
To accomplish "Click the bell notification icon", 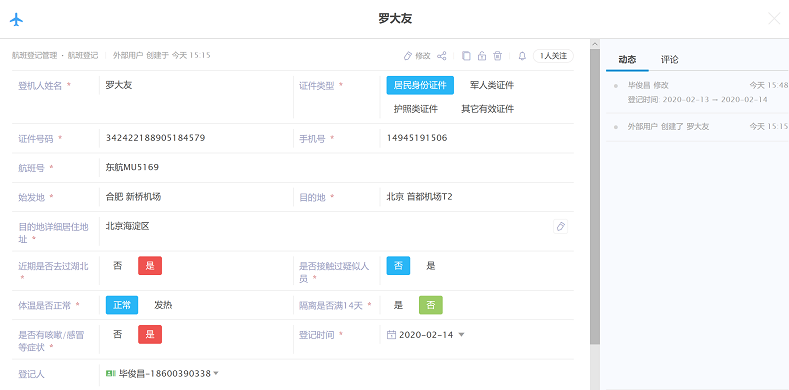I will click(x=522, y=56).
